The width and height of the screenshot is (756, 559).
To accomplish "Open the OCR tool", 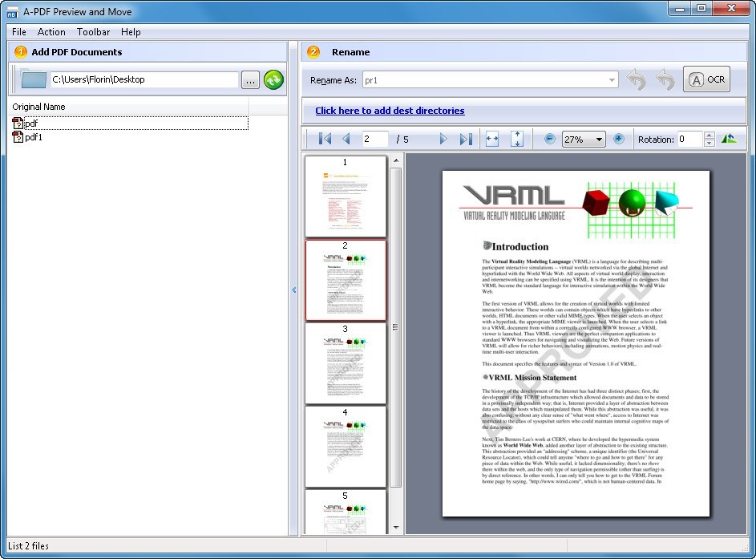I will 706,79.
